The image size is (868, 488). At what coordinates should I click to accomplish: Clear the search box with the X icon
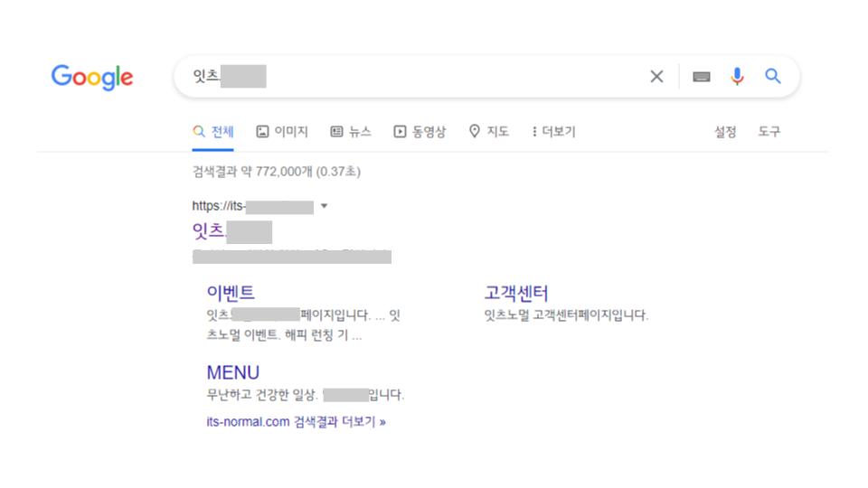656,76
